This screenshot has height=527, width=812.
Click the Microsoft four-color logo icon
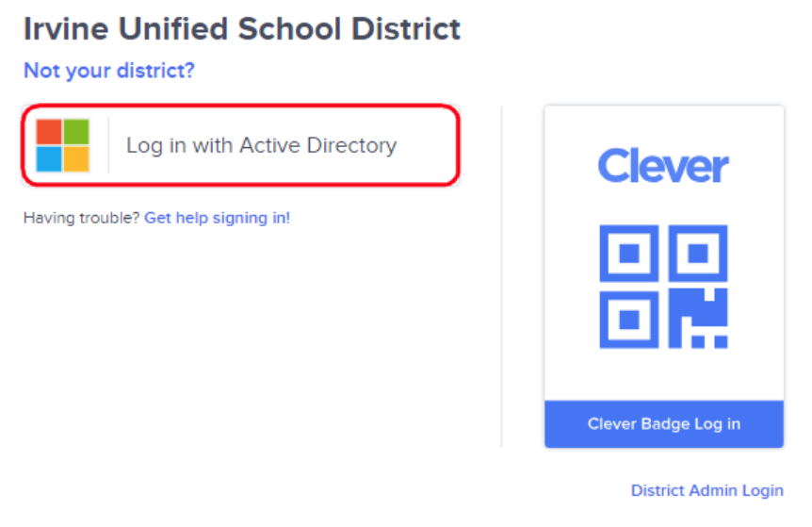63,145
